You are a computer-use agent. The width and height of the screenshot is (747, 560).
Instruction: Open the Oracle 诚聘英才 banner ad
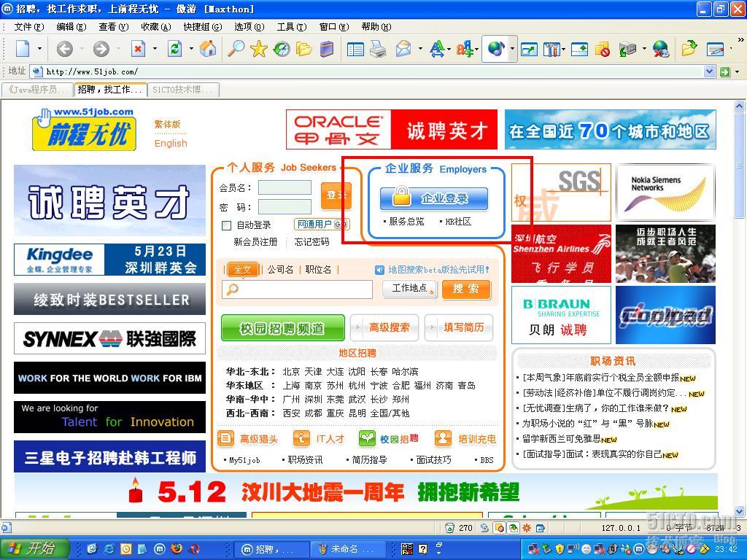click(392, 130)
